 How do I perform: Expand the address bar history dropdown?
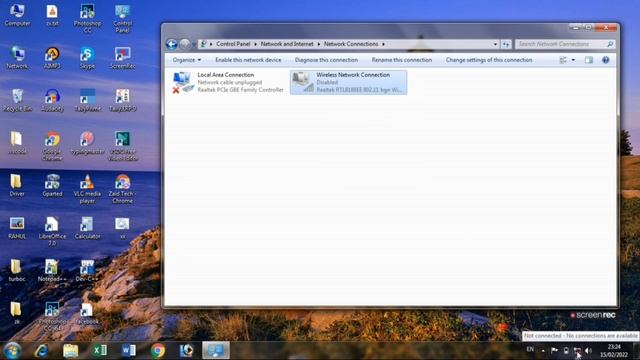tap(495, 44)
